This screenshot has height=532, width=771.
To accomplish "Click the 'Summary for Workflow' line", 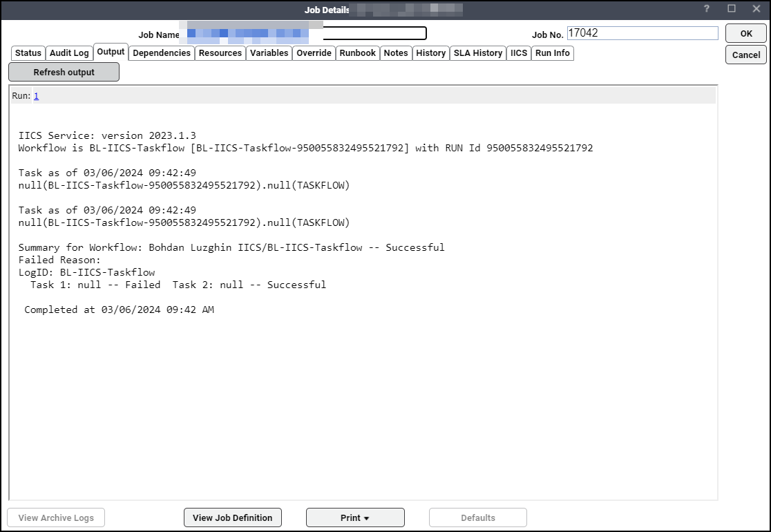I will tap(231, 247).
